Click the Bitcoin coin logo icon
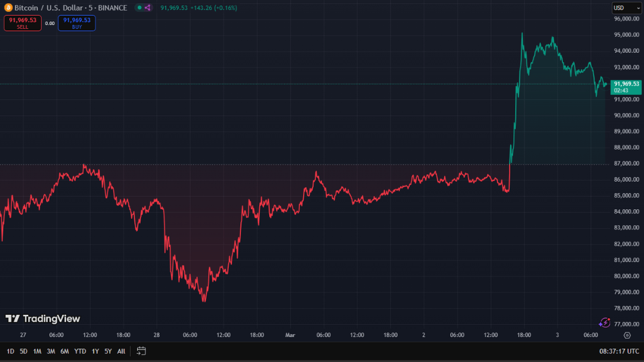This screenshot has width=644, height=362. pyautogui.click(x=8, y=8)
